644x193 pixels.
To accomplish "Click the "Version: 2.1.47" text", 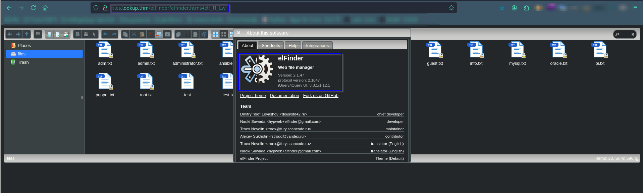I will (291, 75).
